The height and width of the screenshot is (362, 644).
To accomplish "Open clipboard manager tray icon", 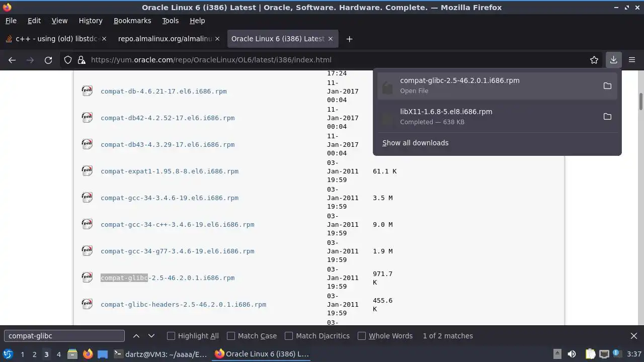I will (x=590, y=354).
